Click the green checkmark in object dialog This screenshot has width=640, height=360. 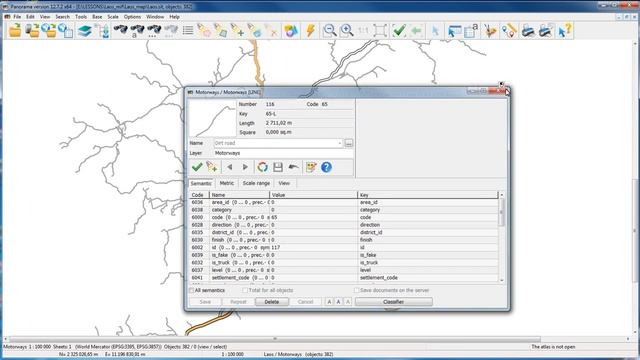click(197, 167)
